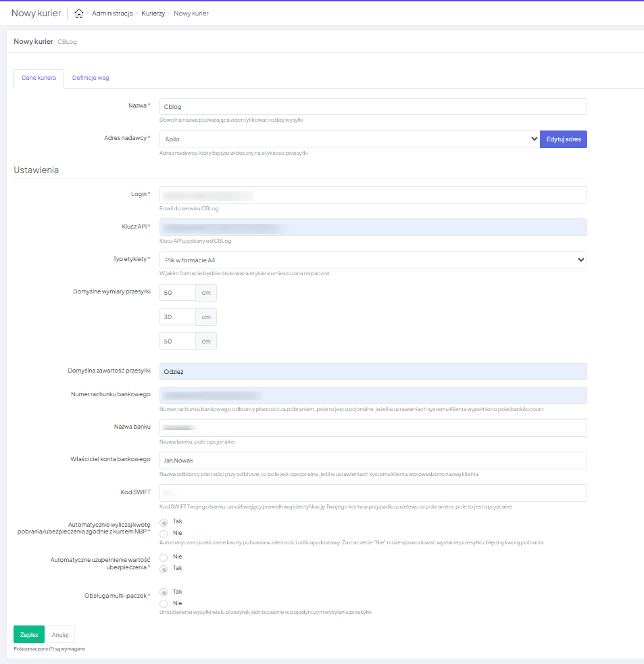Select the Dane kuriera tab
This screenshot has width=644, height=664.
39,78
